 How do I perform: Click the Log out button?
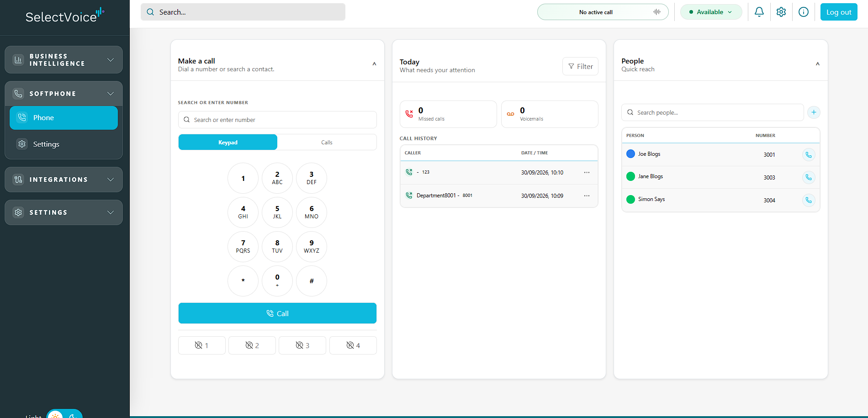click(x=839, y=12)
